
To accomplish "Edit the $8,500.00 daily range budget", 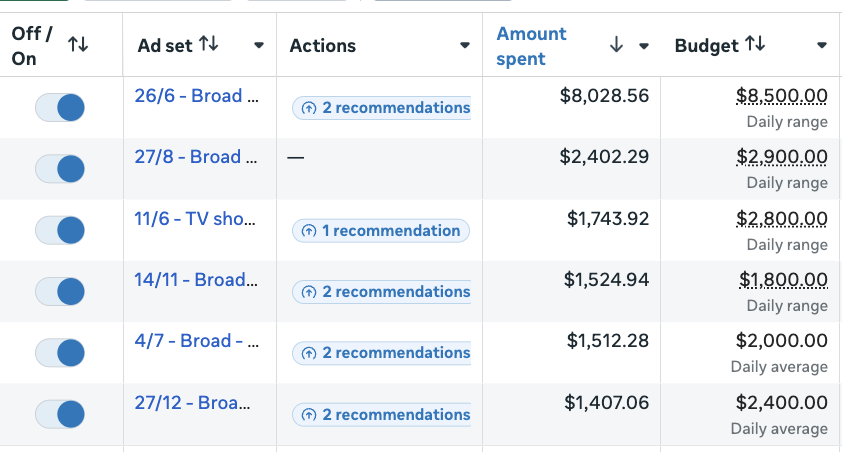I will 781,96.
